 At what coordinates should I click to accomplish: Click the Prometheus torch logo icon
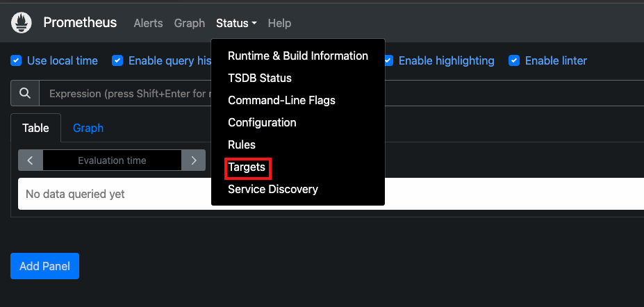(x=21, y=23)
